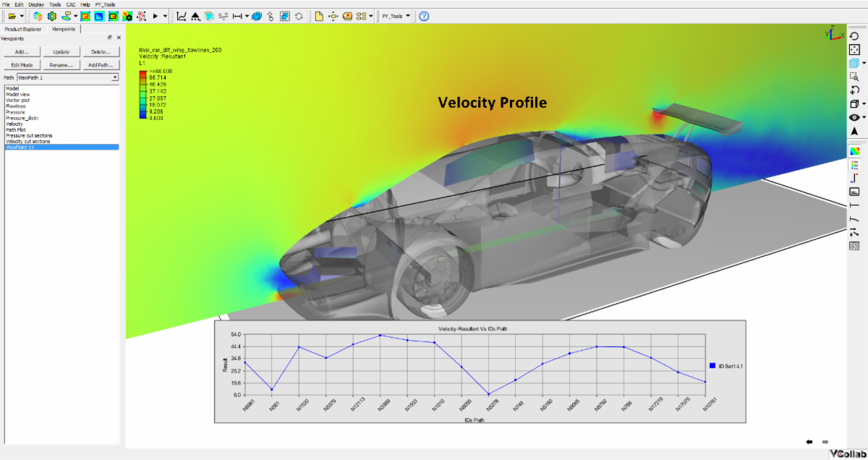Toggle the color plot contour icon

pos(854,151)
